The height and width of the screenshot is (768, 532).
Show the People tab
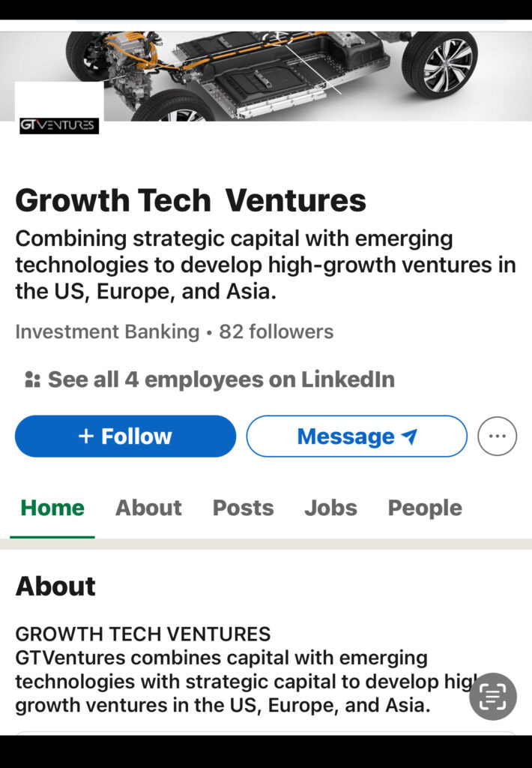pos(425,508)
